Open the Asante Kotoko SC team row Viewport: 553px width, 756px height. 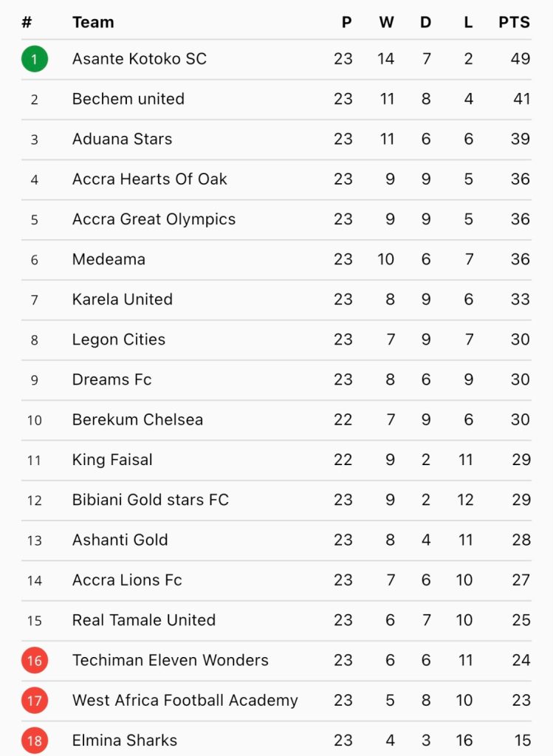tap(276, 59)
